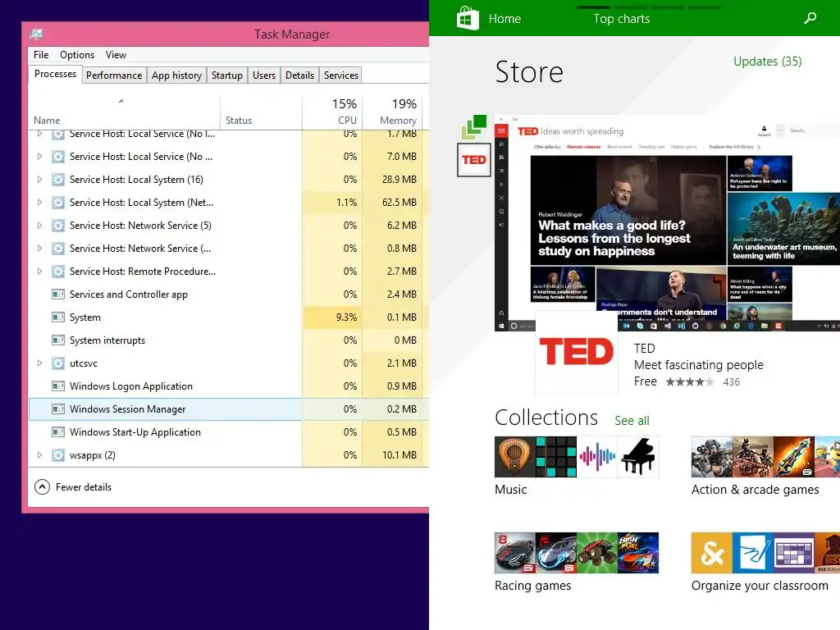This screenshot has width=840, height=630.
Task: Open guitar app in Music collection
Action: click(515, 457)
